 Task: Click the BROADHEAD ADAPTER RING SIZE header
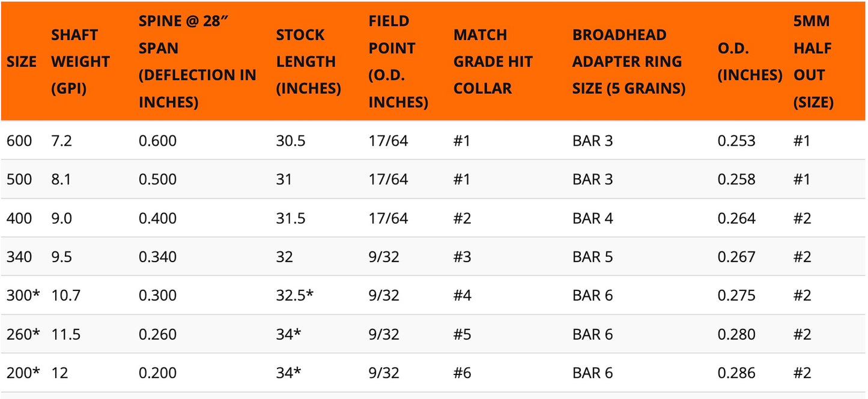[x=629, y=62]
